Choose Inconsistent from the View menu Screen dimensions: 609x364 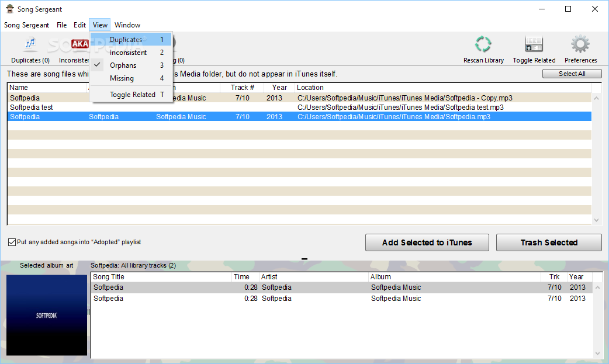[131, 53]
